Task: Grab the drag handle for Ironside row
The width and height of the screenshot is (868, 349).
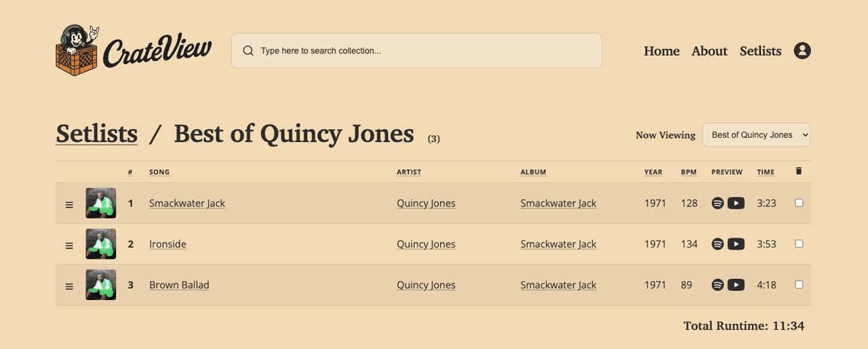Action: [69, 245]
